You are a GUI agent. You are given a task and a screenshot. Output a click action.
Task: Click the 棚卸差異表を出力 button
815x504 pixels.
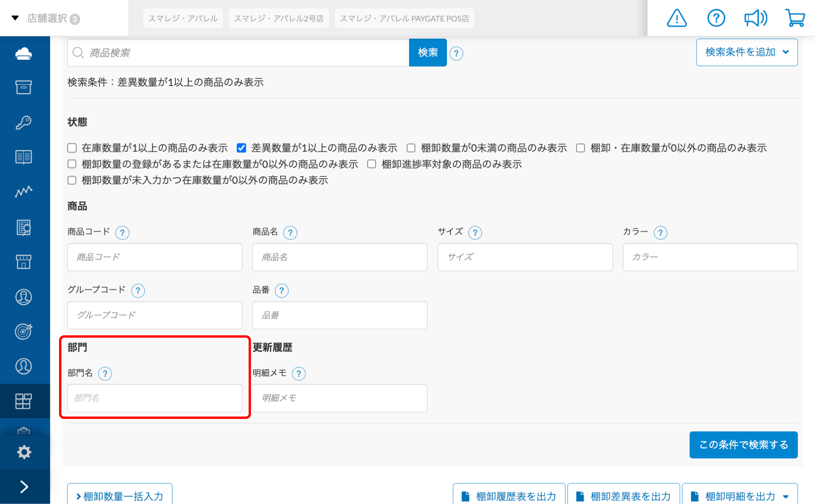pyautogui.click(x=624, y=496)
